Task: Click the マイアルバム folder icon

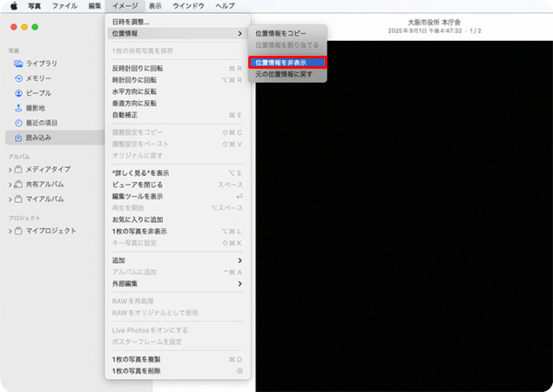Action: click(x=18, y=199)
